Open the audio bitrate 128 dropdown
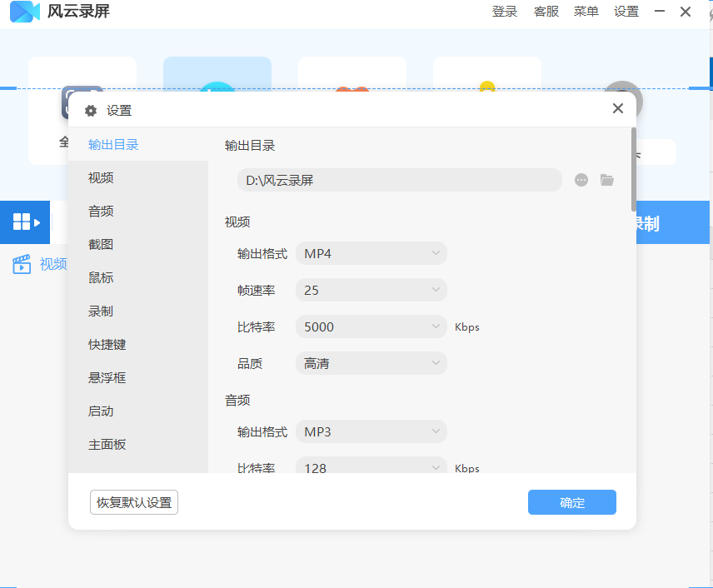713x588 pixels. 371,466
